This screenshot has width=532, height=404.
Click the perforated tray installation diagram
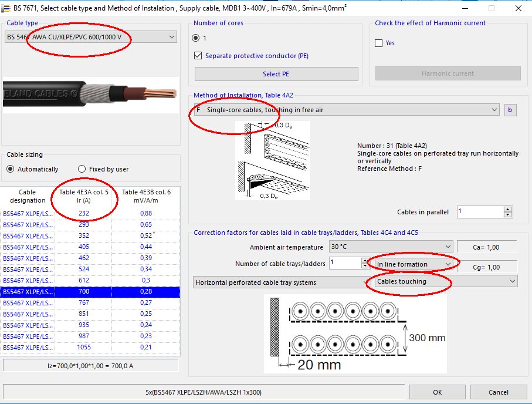pyautogui.click(x=273, y=160)
